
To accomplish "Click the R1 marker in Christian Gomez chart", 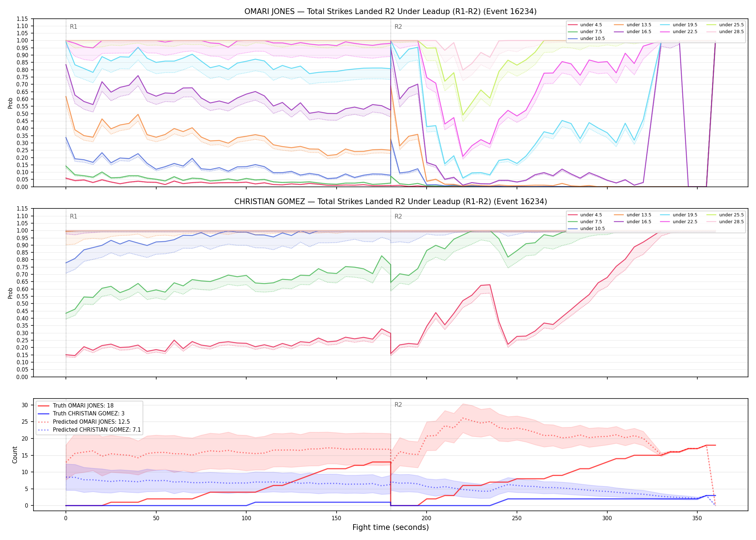I will (x=73, y=216).
